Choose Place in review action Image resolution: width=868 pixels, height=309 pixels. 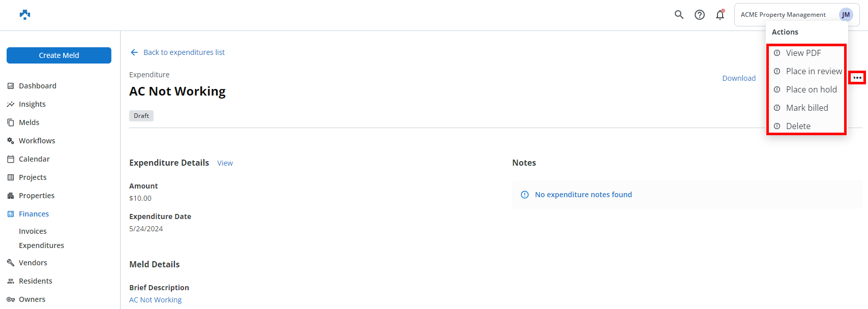814,71
